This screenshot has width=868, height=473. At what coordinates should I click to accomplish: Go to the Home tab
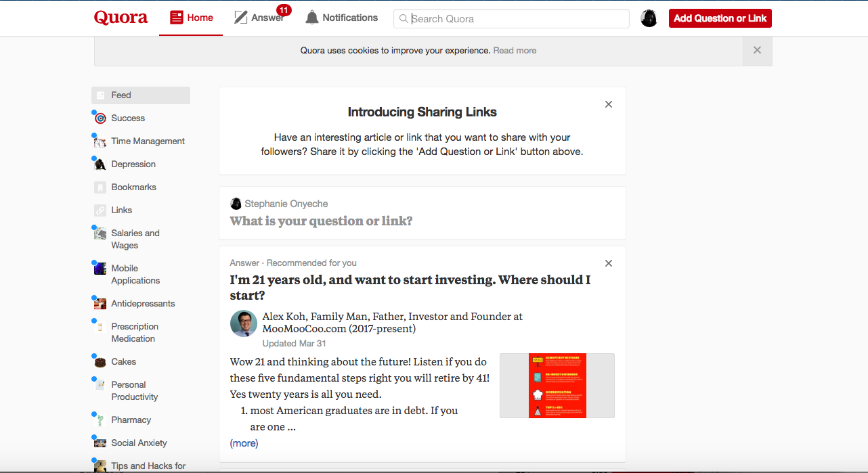[191, 18]
